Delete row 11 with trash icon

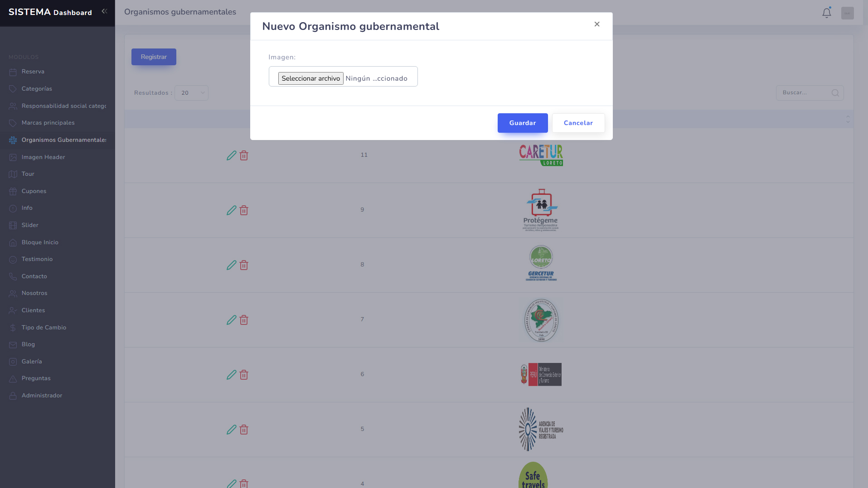pyautogui.click(x=244, y=155)
